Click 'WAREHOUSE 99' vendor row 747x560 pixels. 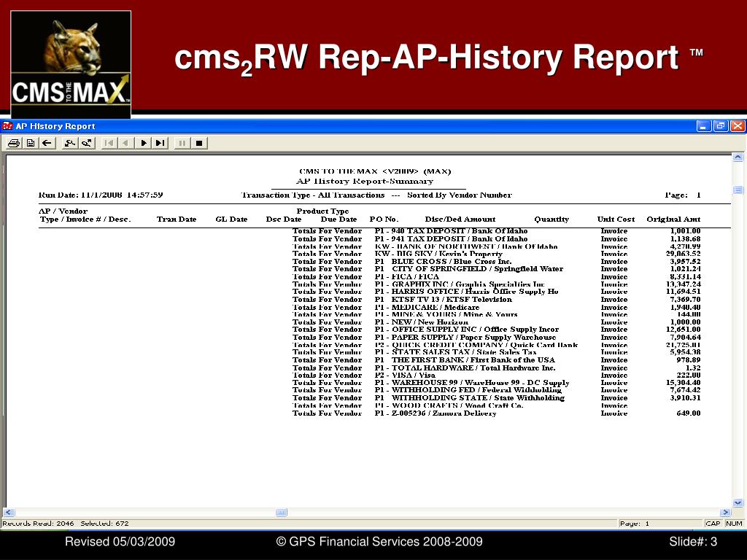click(x=496, y=382)
